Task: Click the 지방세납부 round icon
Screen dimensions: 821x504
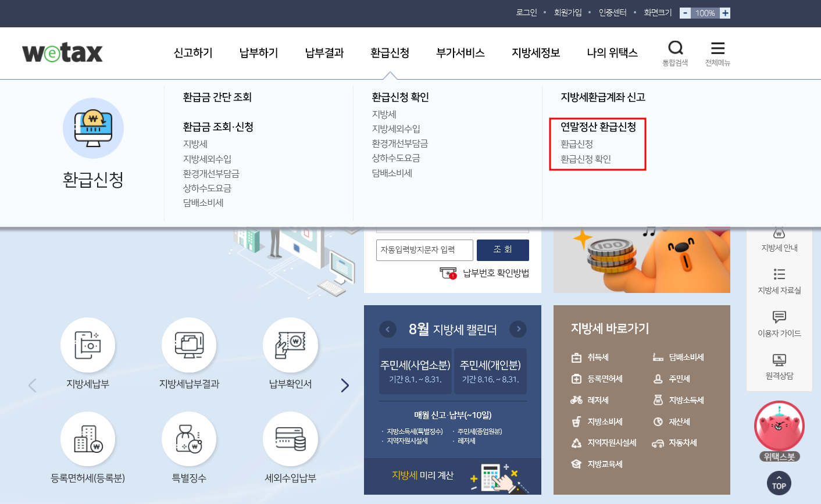Action: (88, 345)
